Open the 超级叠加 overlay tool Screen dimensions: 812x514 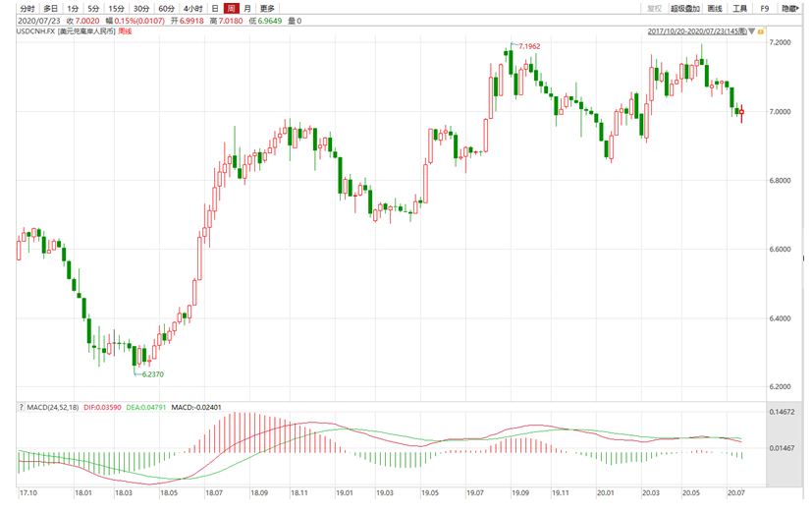pos(685,8)
